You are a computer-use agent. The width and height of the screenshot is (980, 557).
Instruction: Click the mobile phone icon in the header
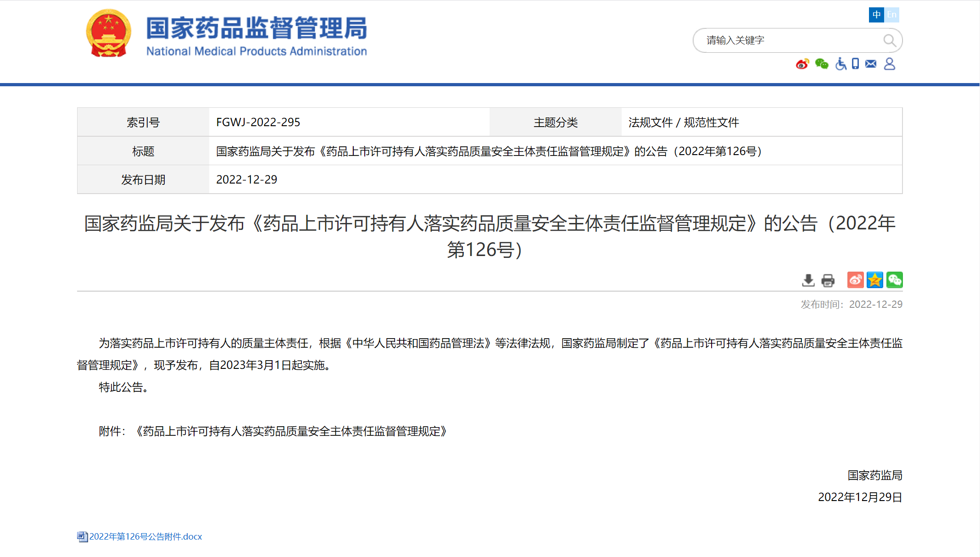click(855, 64)
